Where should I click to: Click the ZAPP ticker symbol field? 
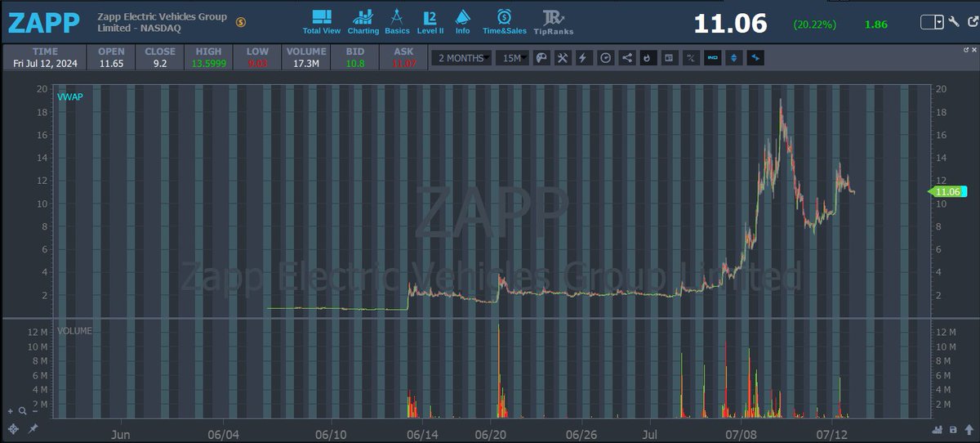44,23
